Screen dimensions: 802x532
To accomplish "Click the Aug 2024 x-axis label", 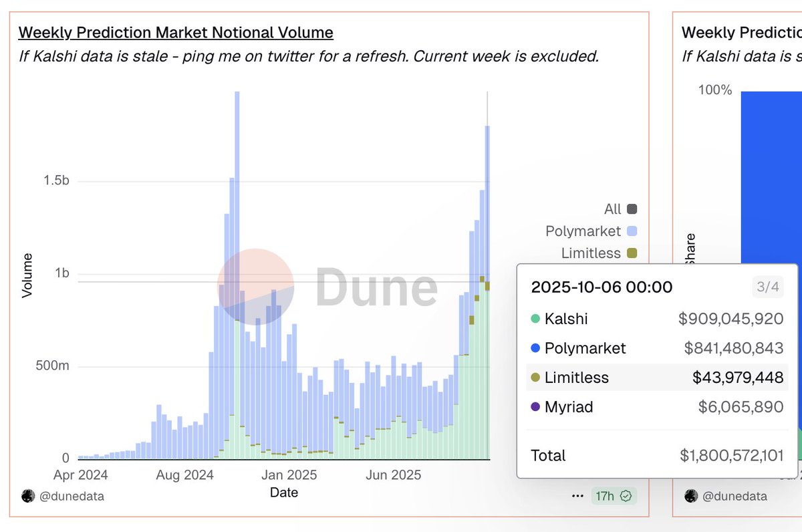I will (x=184, y=475).
